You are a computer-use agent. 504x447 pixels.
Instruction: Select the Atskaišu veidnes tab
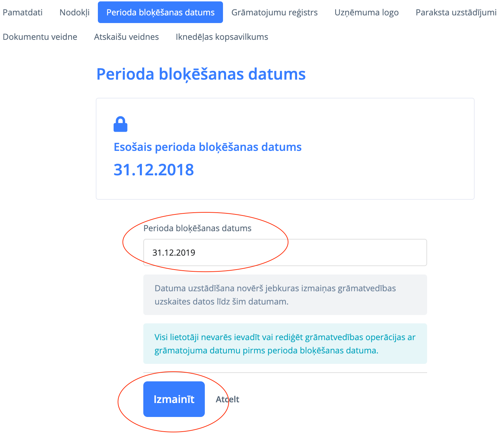click(x=126, y=37)
